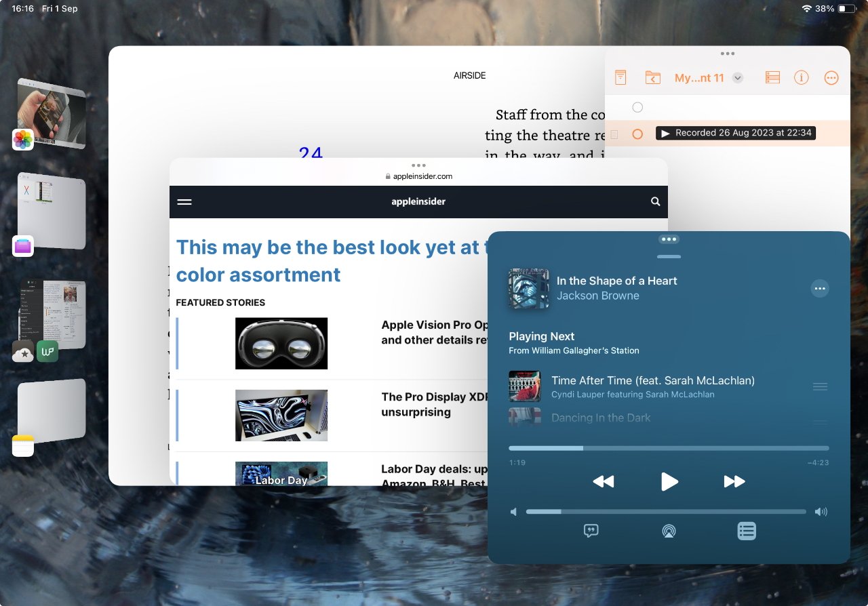Go back to the previous track
Screen dimensions: 868x606
(x=603, y=481)
